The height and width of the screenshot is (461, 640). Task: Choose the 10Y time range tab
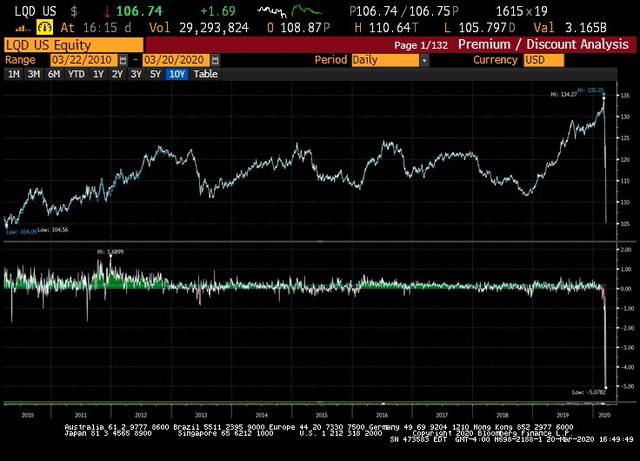(x=176, y=74)
